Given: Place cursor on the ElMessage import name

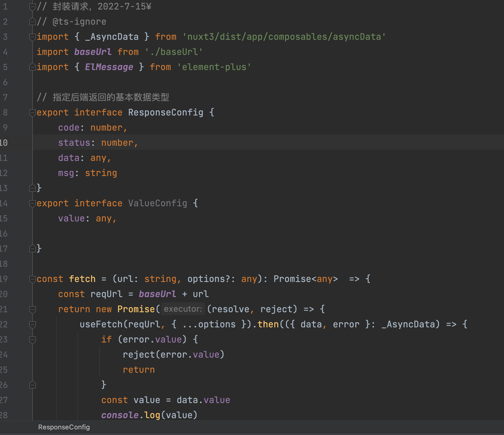Looking at the screenshot, I should point(109,67).
